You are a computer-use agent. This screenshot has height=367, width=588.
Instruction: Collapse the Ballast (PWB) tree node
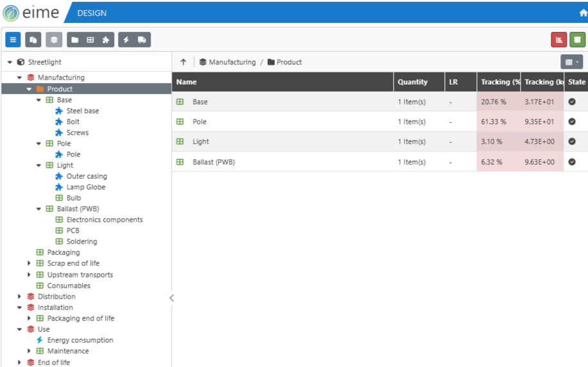click(38, 209)
